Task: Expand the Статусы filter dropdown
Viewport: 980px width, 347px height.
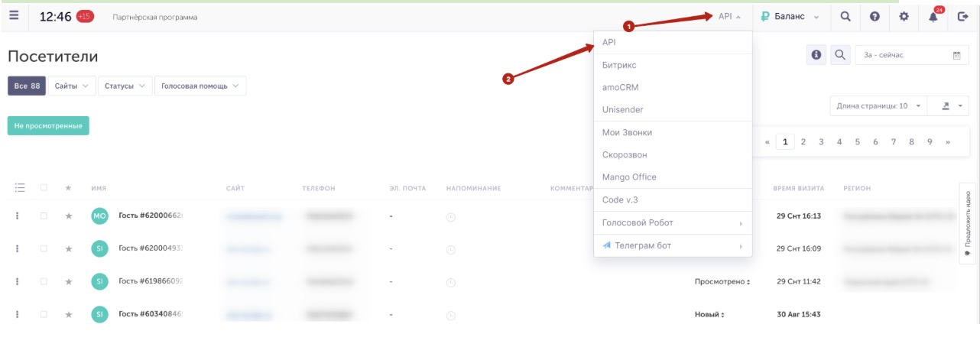Action: point(125,86)
